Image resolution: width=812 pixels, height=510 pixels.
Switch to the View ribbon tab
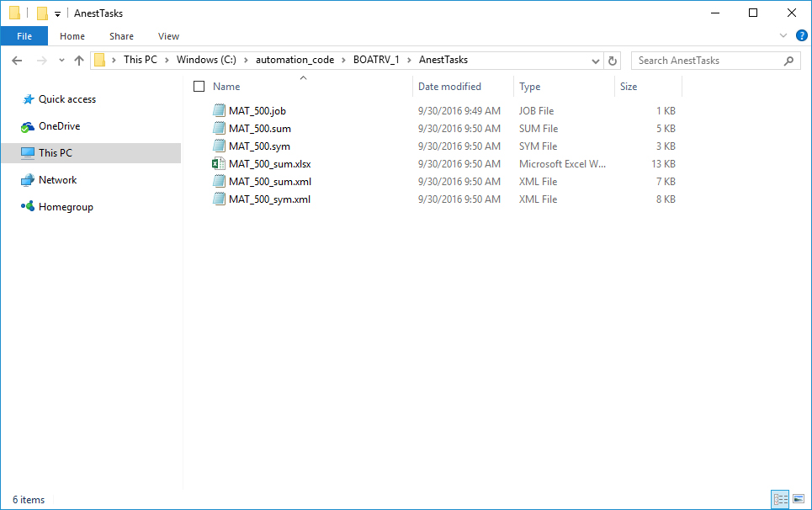click(168, 36)
